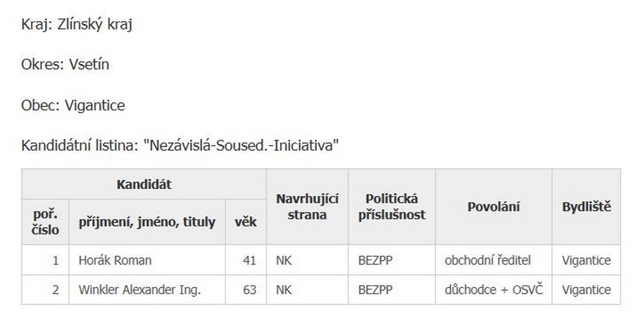Click the 'Politická příslušnost' column header

392,207
